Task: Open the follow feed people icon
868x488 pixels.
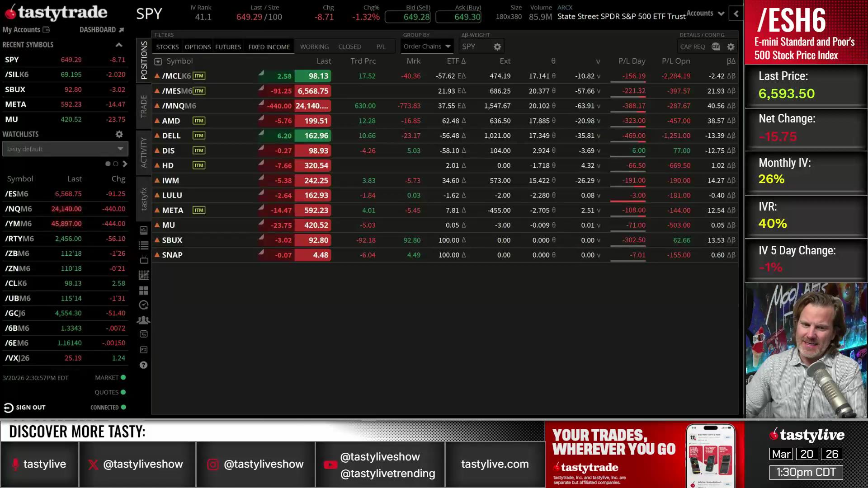Action: [143, 320]
